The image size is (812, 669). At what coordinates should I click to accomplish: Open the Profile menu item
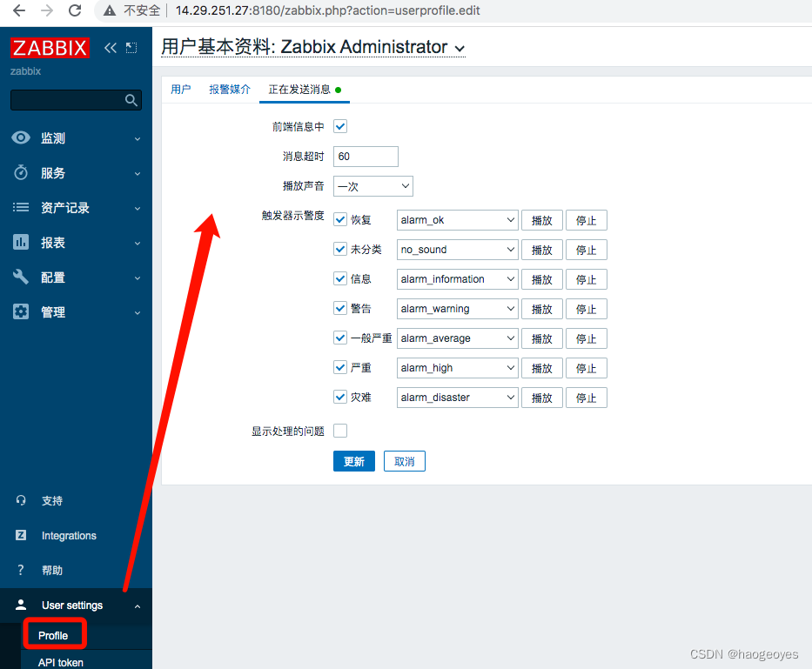point(53,635)
